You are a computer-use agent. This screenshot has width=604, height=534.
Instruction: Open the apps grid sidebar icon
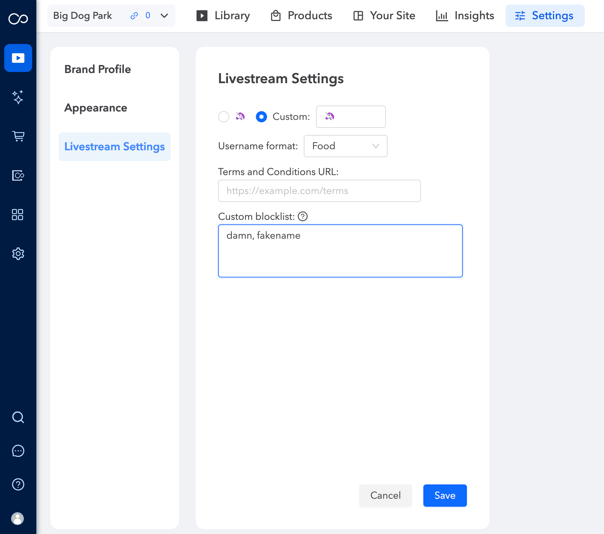coord(18,214)
